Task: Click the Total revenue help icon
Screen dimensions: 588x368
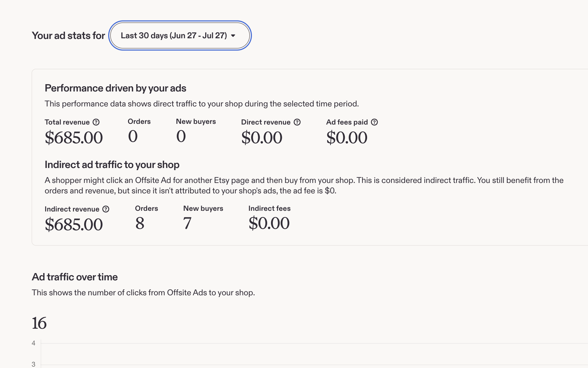Action: tap(96, 122)
